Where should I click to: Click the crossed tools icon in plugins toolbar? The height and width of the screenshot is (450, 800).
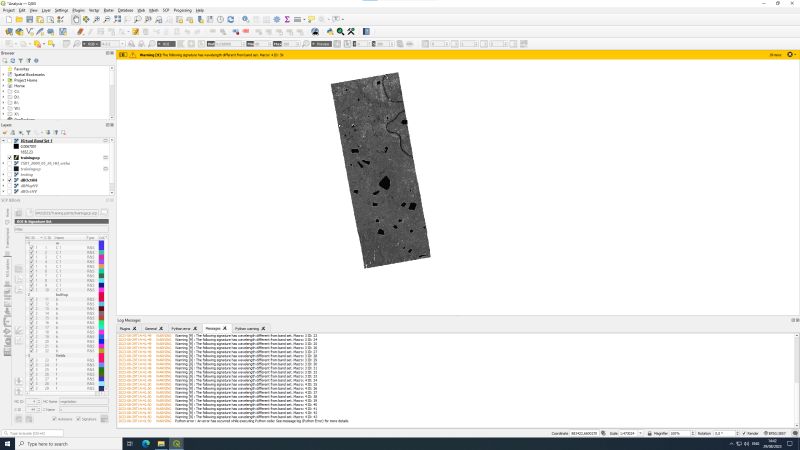point(351,32)
